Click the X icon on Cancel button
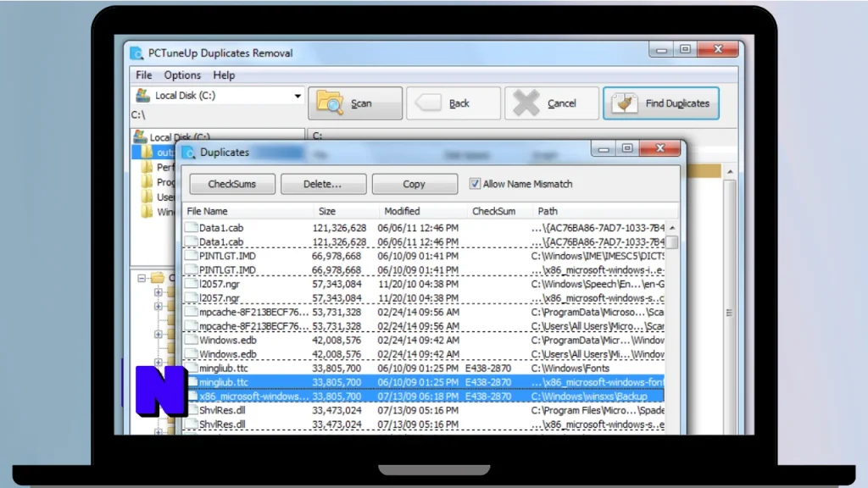Viewport: 868px width, 488px height. (526, 103)
